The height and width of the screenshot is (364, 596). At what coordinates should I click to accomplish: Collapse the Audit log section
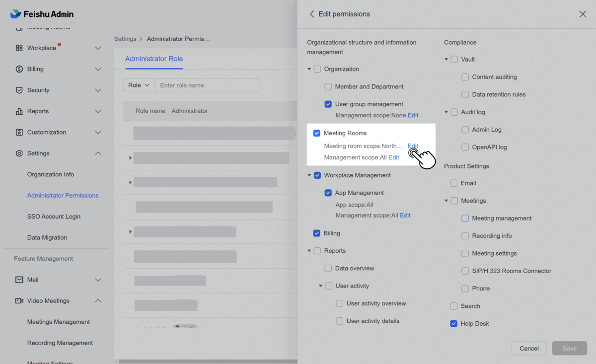click(x=446, y=112)
